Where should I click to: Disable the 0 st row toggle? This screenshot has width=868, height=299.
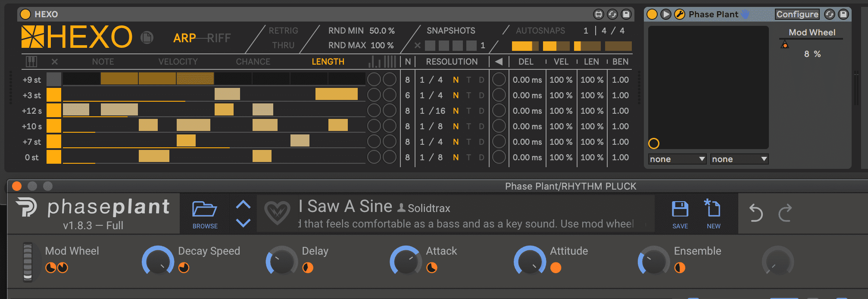tap(54, 157)
